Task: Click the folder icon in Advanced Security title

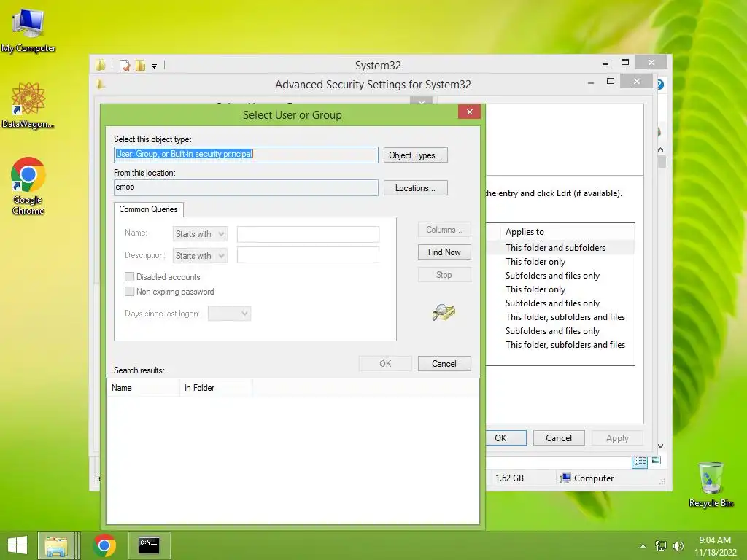Action: [101, 85]
